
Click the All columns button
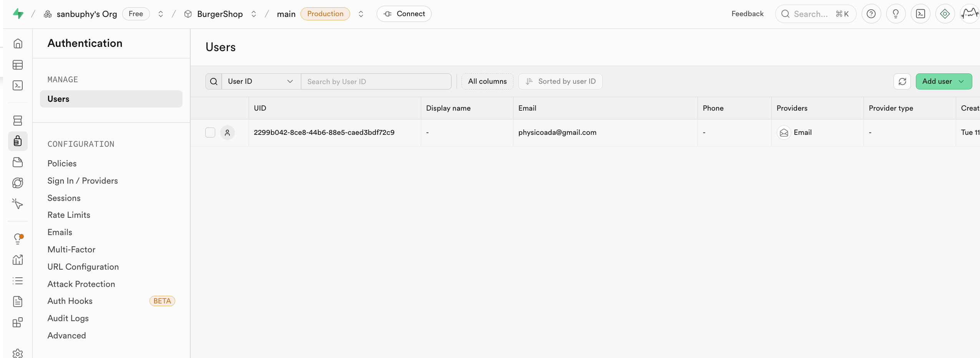point(487,81)
